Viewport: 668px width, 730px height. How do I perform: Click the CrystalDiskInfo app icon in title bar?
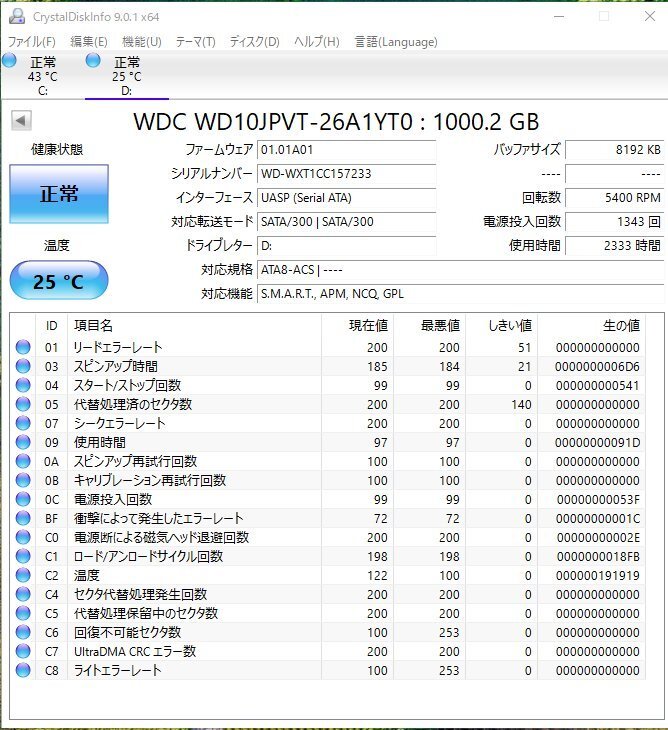(x=17, y=16)
